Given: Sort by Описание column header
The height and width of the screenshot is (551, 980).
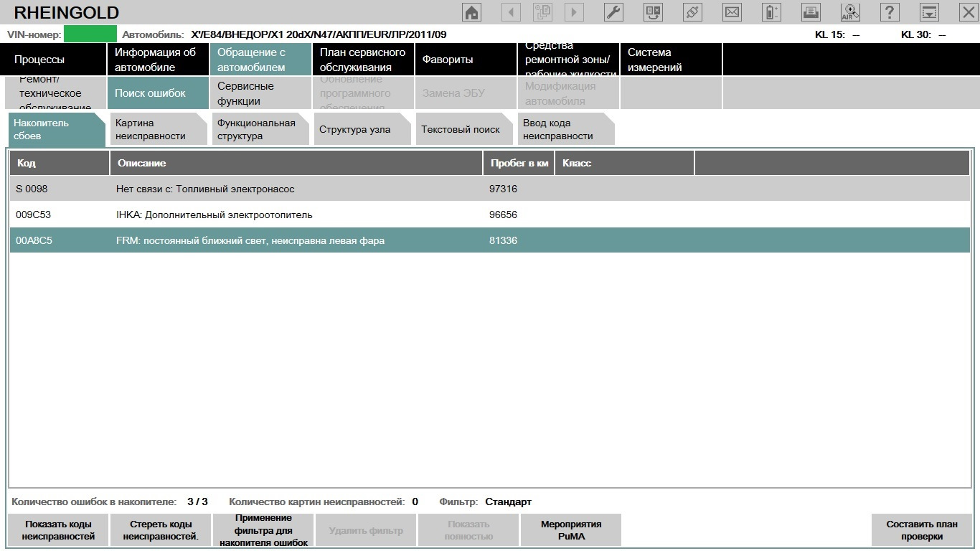Looking at the screenshot, I should pyautogui.click(x=296, y=163).
